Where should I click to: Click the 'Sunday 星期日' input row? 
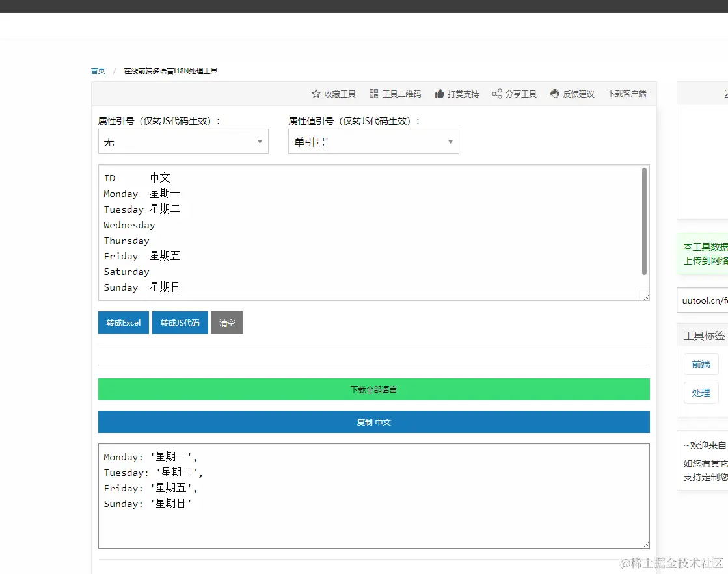click(x=142, y=287)
